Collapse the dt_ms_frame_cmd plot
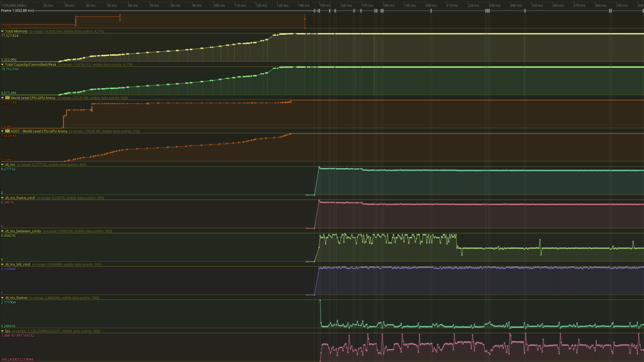Image resolution: width=644 pixels, height=362 pixels. pos(2,198)
